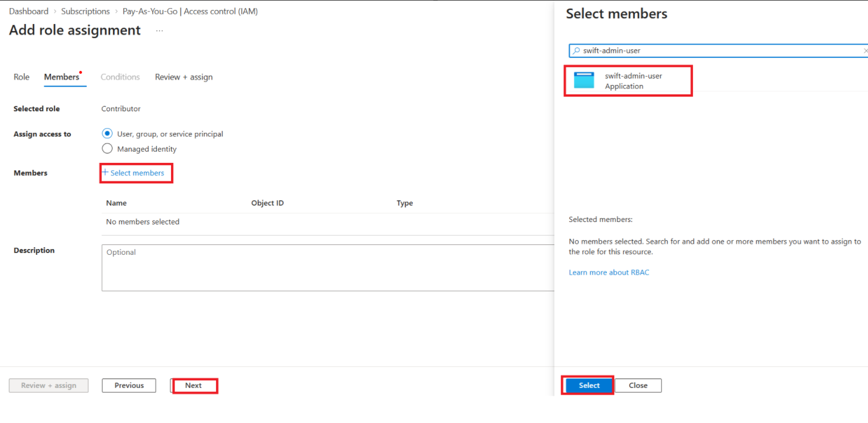Open the ellipsis menu beside Add role assignment
The width and height of the screenshot is (868, 423).
(159, 30)
